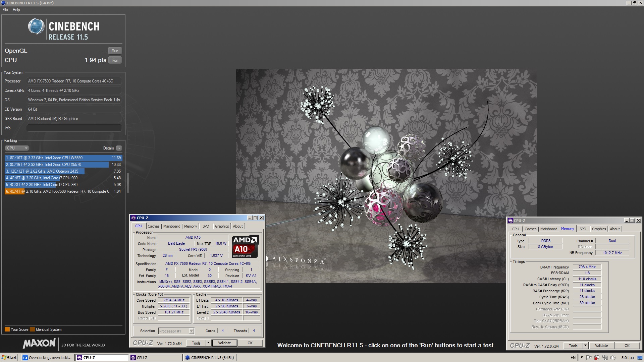Click the system clock 5:01
Screen dimensions: 644x362
point(627,358)
